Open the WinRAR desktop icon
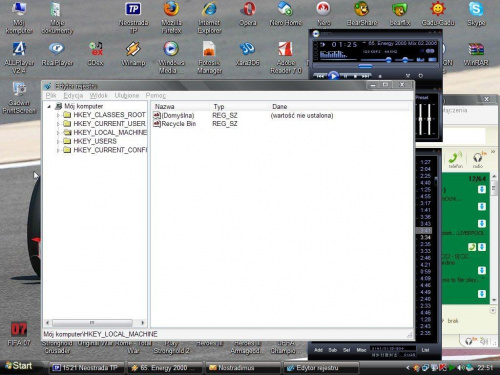 (x=476, y=54)
